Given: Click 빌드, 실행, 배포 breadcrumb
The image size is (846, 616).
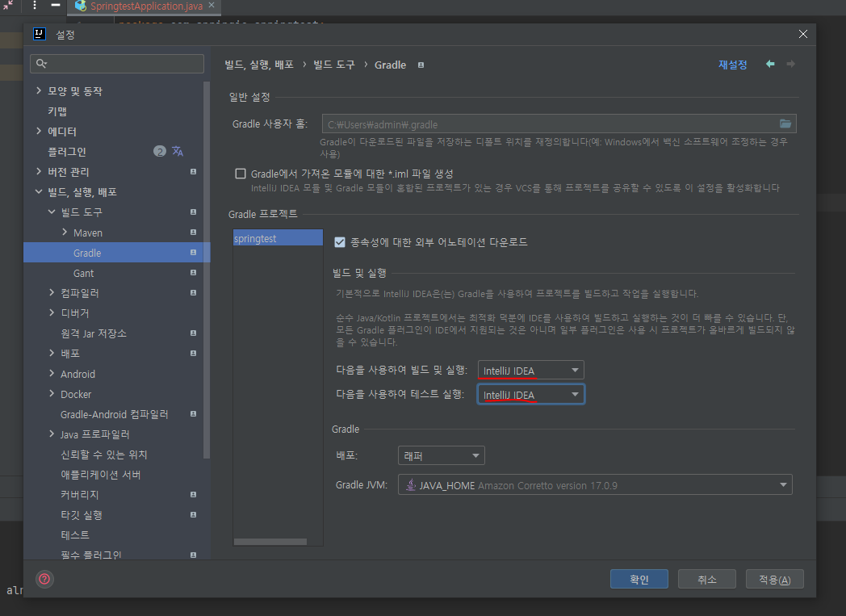Looking at the screenshot, I should click(x=259, y=65).
